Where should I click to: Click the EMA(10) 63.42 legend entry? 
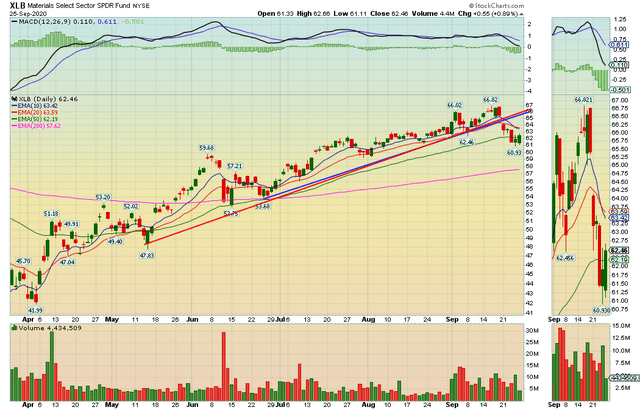pos(34,106)
